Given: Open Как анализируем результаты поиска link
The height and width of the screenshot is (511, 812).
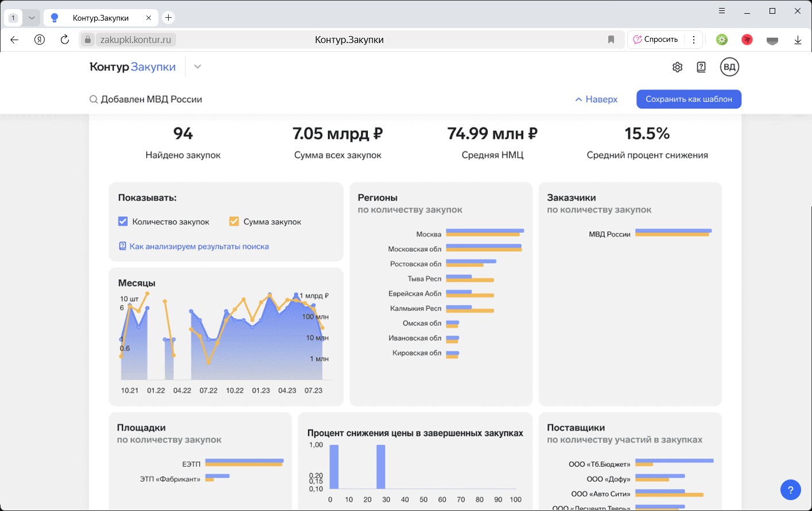Looking at the screenshot, I should (199, 246).
